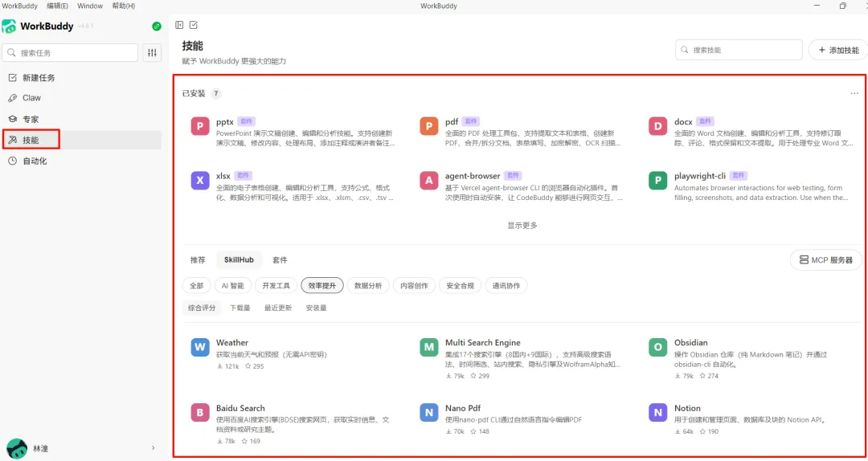Sort skills by 最近更新

278,308
